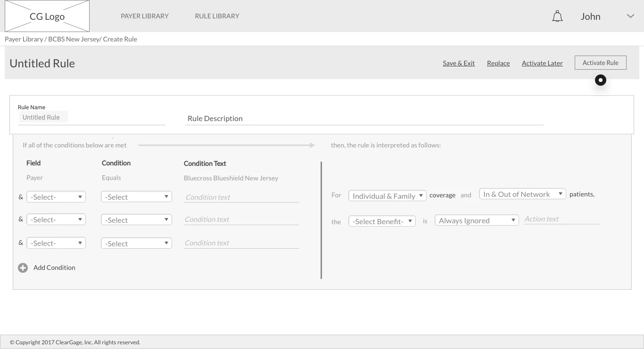Click the Replace link
The width and height of the screenshot is (644, 349).
(x=498, y=63)
